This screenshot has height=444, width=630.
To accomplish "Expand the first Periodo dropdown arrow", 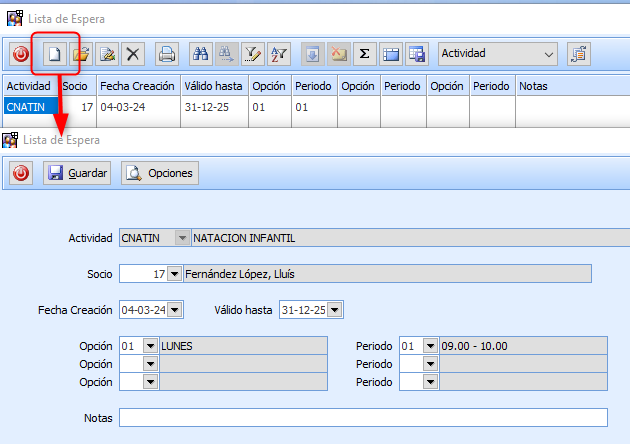I will pyautogui.click(x=430, y=346).
